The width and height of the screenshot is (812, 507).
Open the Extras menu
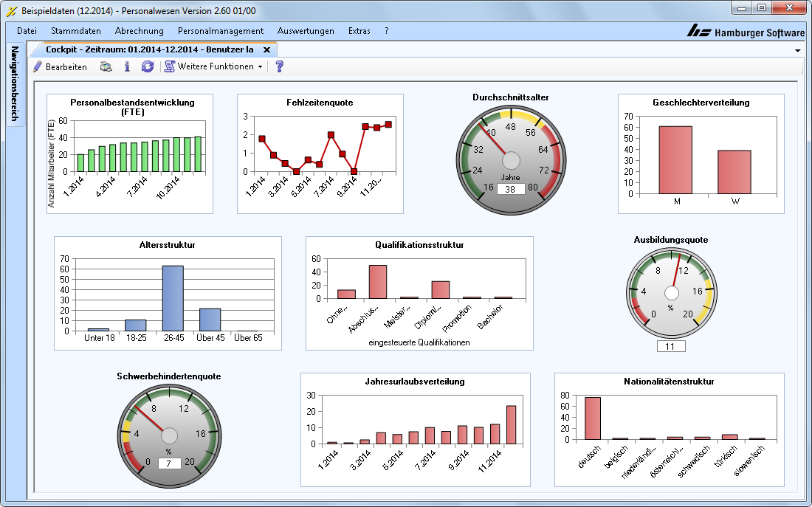point(359,31)
